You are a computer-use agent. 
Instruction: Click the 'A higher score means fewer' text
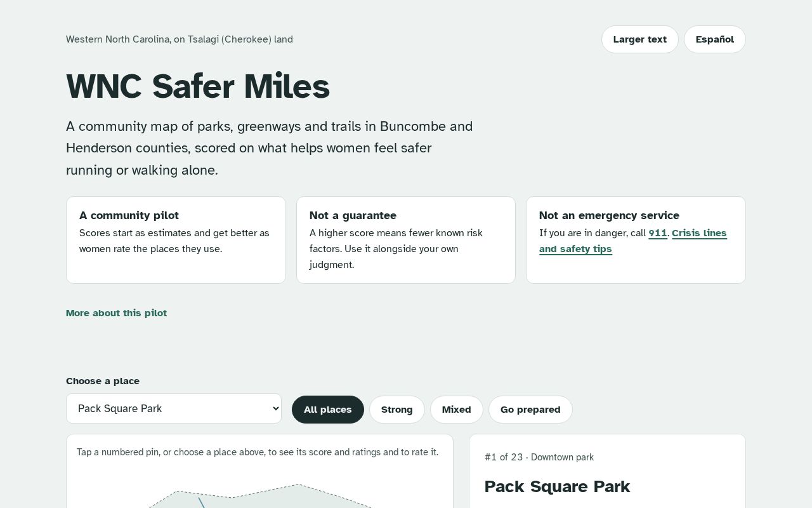396,249
